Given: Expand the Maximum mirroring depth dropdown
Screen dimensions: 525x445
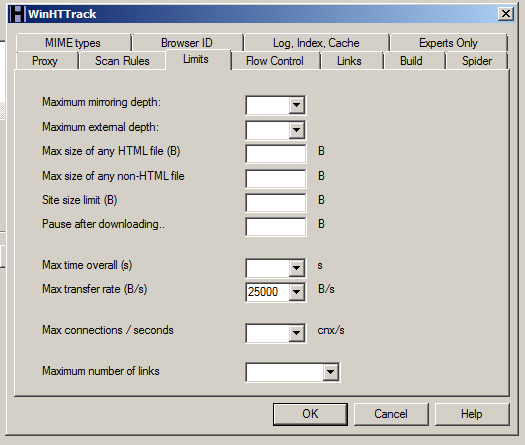Looking at the screenshot, I should click(x=296, y=105).
